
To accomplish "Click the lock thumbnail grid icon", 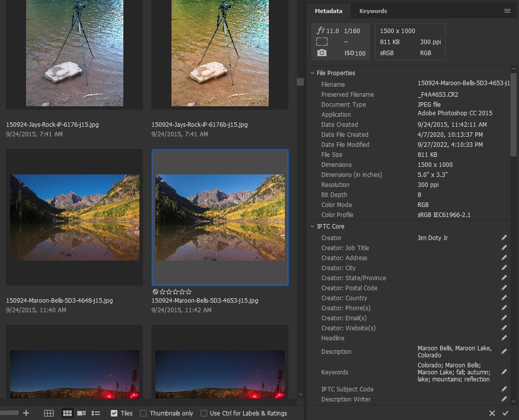I will (x=49, y=413).
